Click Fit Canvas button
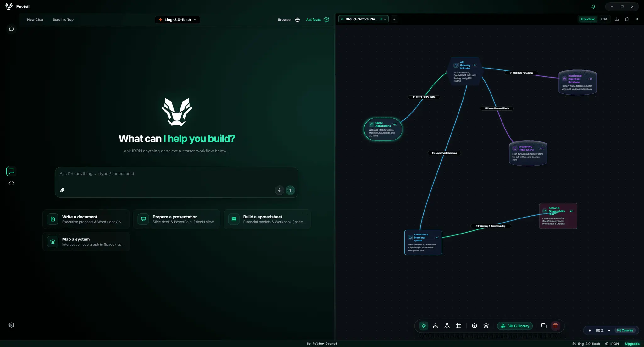 pos(625,330)
